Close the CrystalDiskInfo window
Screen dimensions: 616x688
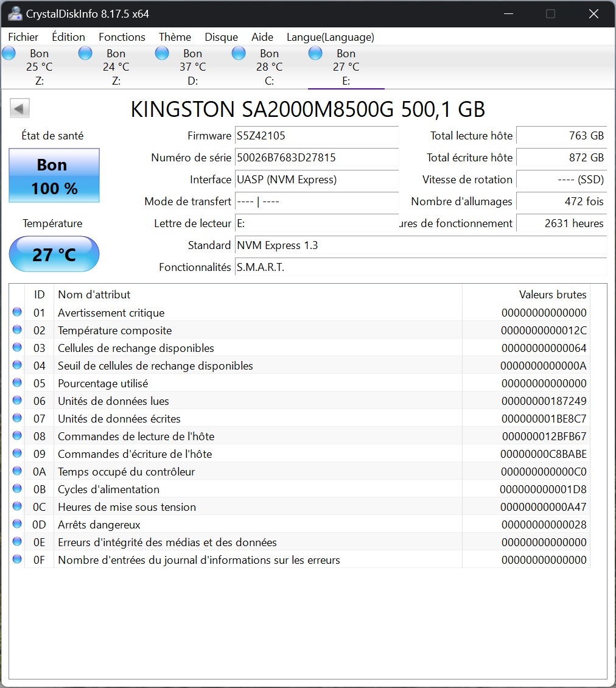pos(593,13)
